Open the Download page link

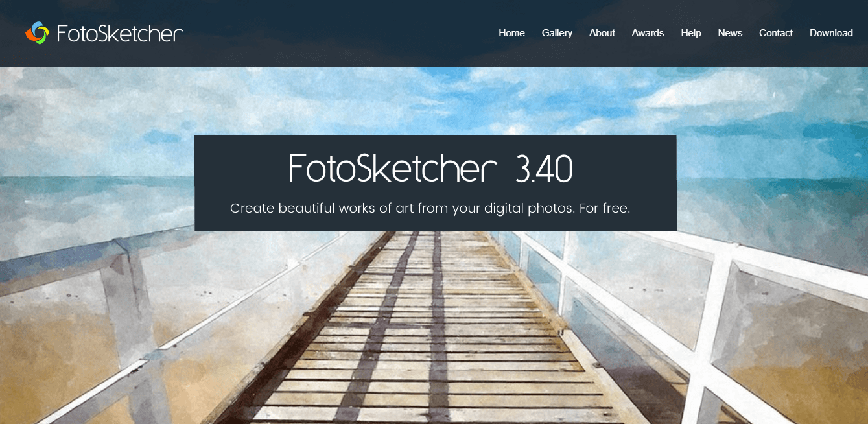pos(831,33)
